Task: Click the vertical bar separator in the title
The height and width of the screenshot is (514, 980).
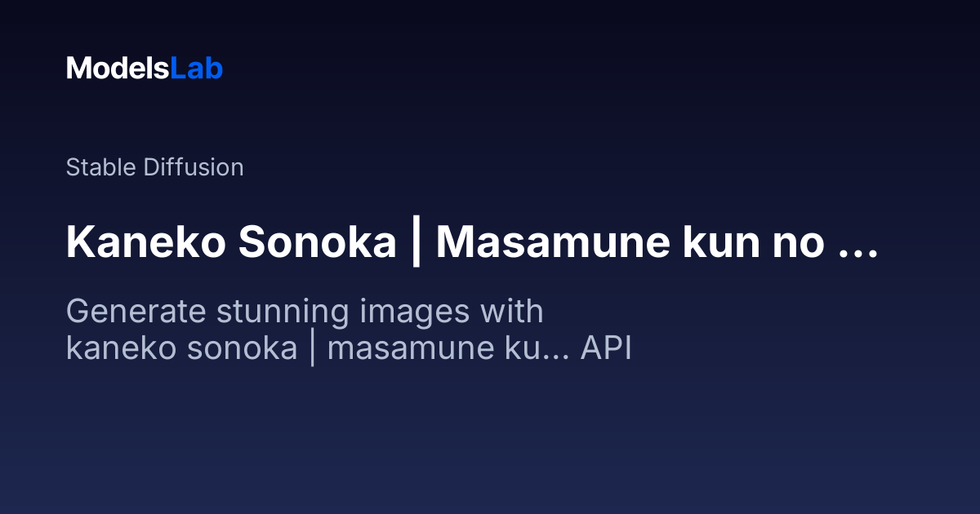Action: pyautogui.click(x=416, y=242)
